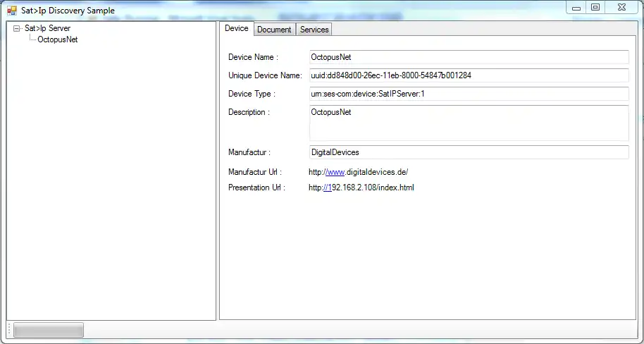Click the application icon in title bar
This screenshot has height=344, width=644.
[12, 11]
